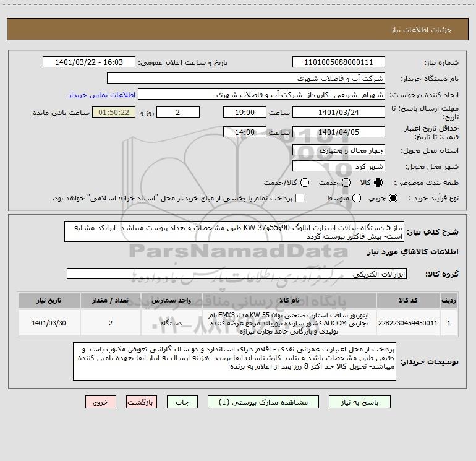Click the گروه کالا field ابزارآلات الکتریکی
This screenshot has height=461, width=476.
237,274
